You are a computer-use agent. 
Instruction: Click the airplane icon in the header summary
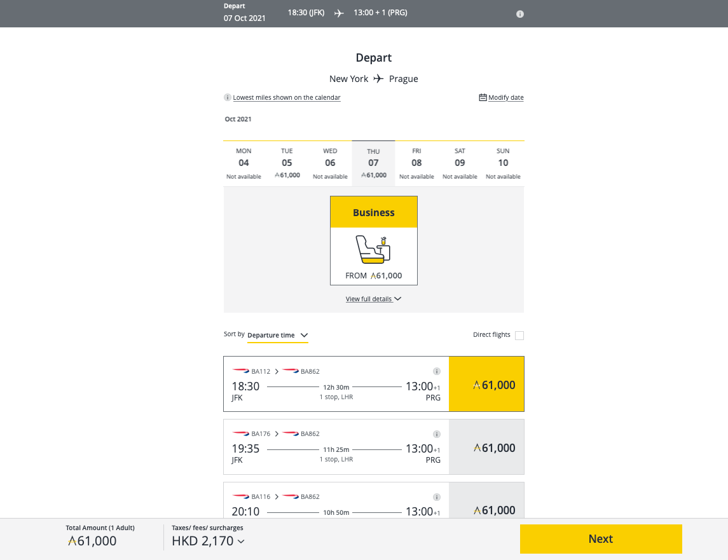tap(340, 13)
